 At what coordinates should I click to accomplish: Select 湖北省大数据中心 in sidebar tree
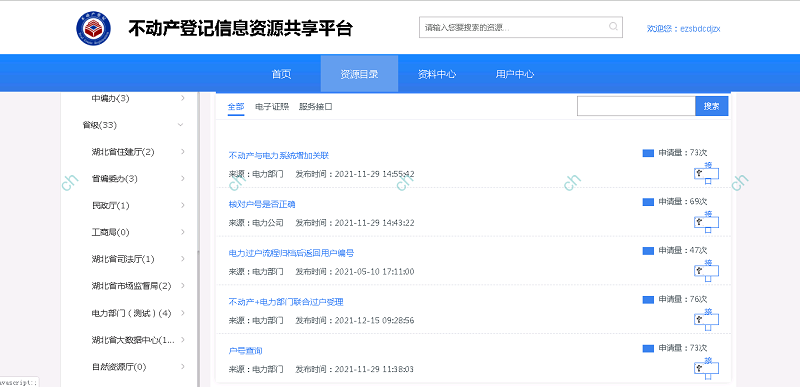point(133,340)
